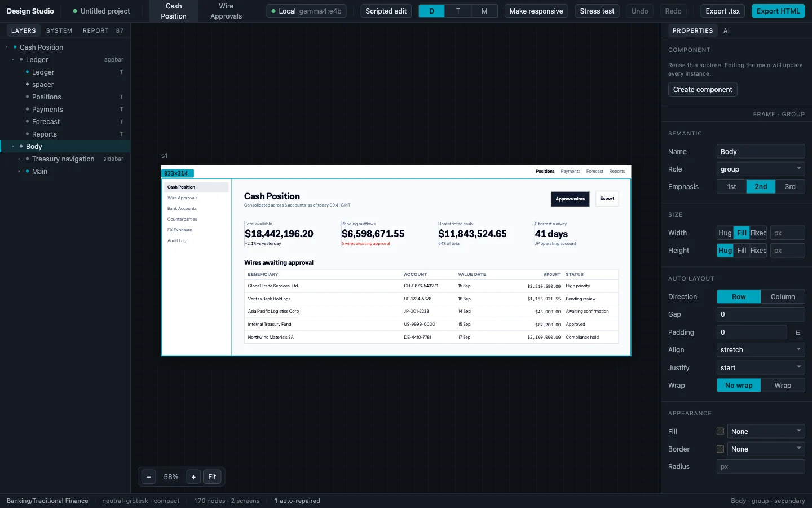The width and height of the screenshot is (812, 508).
Task: Collapse the Ledger appbar layer group
Action: coord(13,60)
